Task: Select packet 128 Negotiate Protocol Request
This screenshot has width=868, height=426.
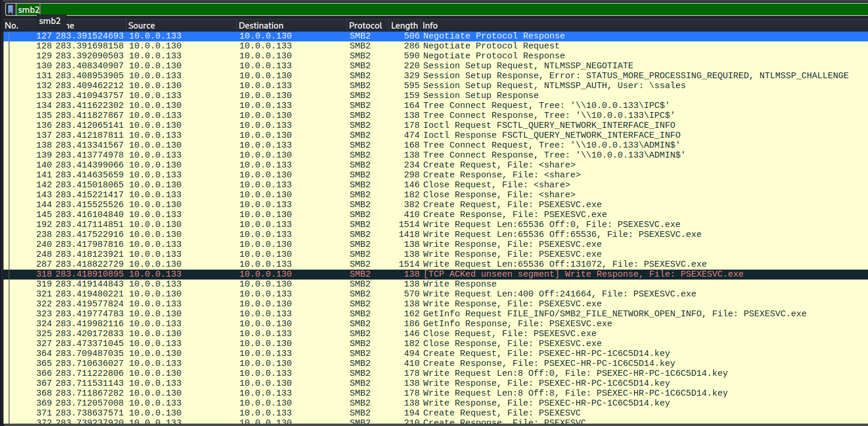Action: click(435, 46)
